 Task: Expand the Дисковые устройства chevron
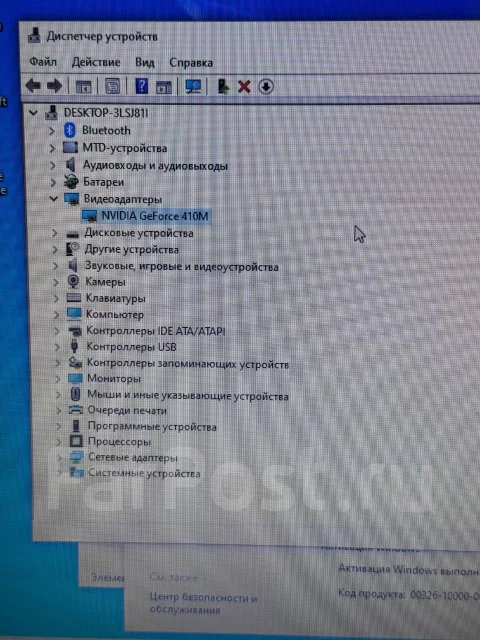click(x=55, y=233)
